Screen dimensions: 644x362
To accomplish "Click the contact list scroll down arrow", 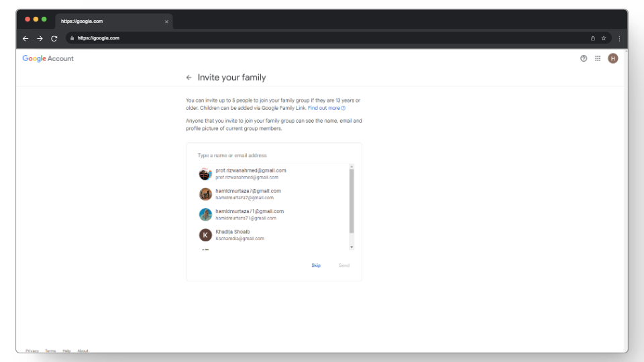I will tap(352, 247).
